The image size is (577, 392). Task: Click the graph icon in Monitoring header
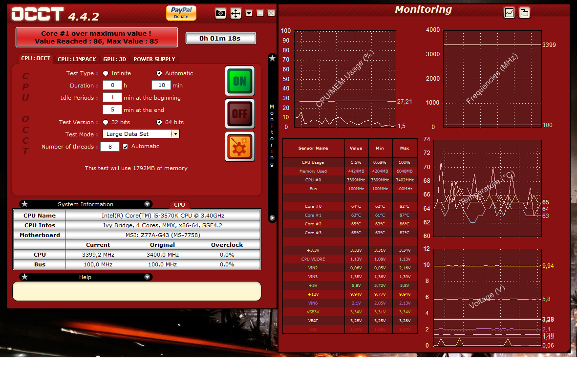509,13
